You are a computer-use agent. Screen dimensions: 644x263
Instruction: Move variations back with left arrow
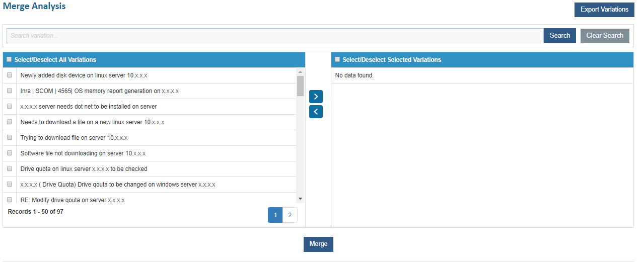316,112
